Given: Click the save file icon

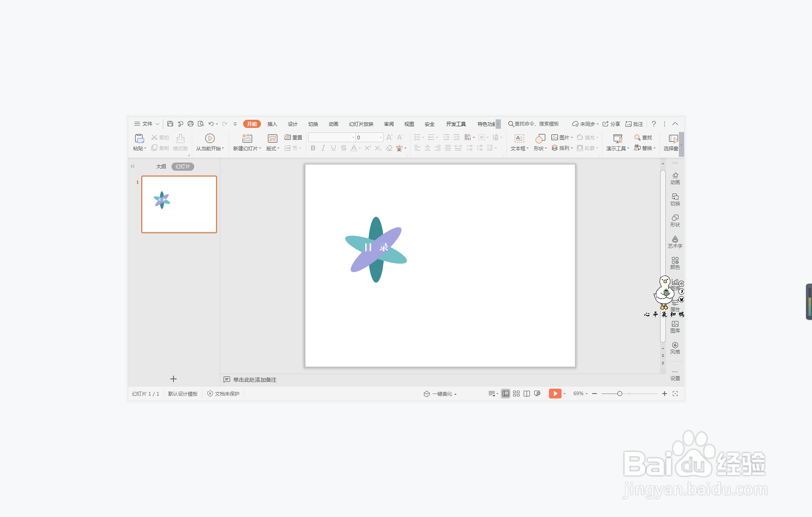Looking at the screenshot, I should (x=170, y=124).
